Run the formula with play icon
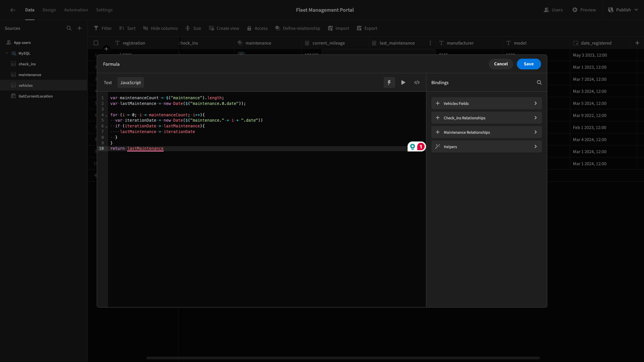The image size is (644, 362). [403, 82]
